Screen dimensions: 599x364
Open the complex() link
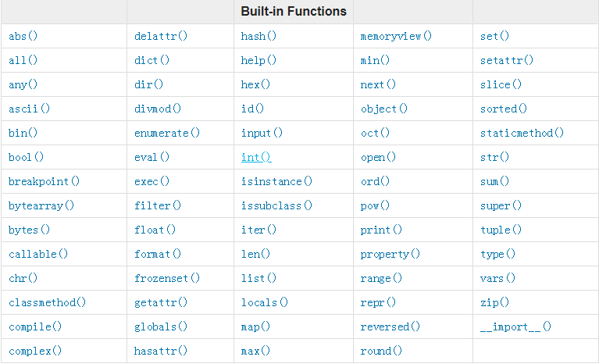pyautogui.click(x=35, y=351)
